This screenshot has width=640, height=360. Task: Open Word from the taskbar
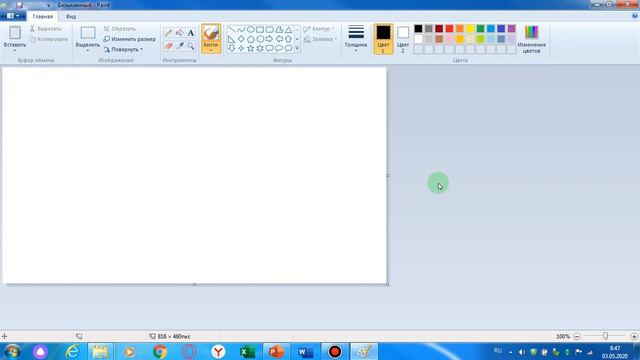(x=305, y=351)
